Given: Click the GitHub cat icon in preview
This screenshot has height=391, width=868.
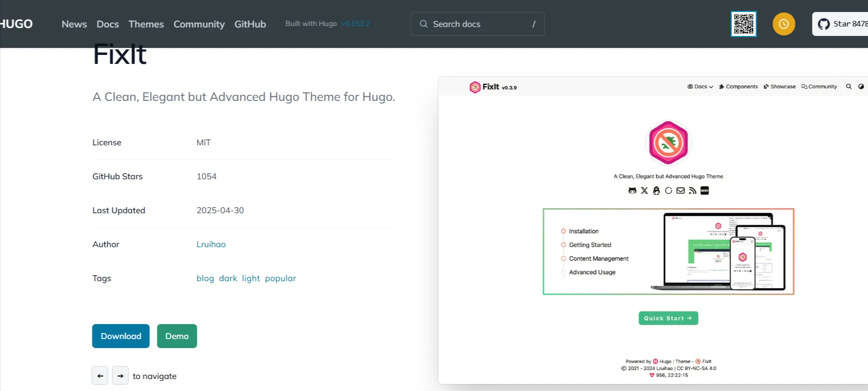Looking at the screenshot, I should coord(632,190).
